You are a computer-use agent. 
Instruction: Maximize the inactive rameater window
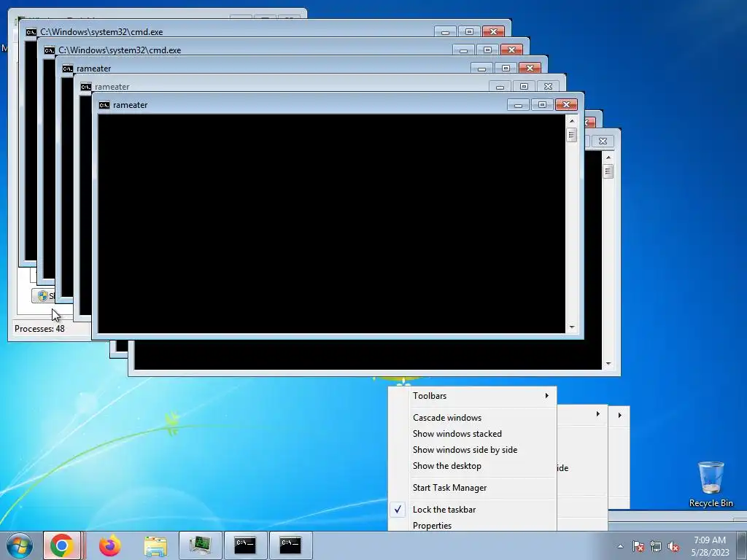coord(524,86)
